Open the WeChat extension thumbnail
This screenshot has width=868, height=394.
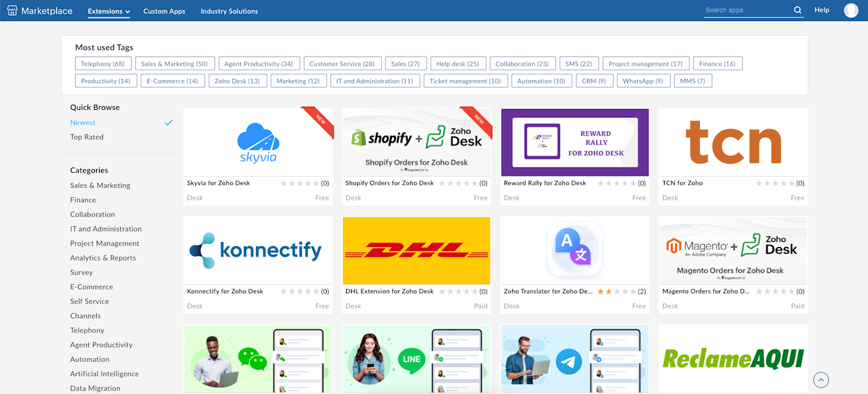pyautogui.click(x=258, y=359)
